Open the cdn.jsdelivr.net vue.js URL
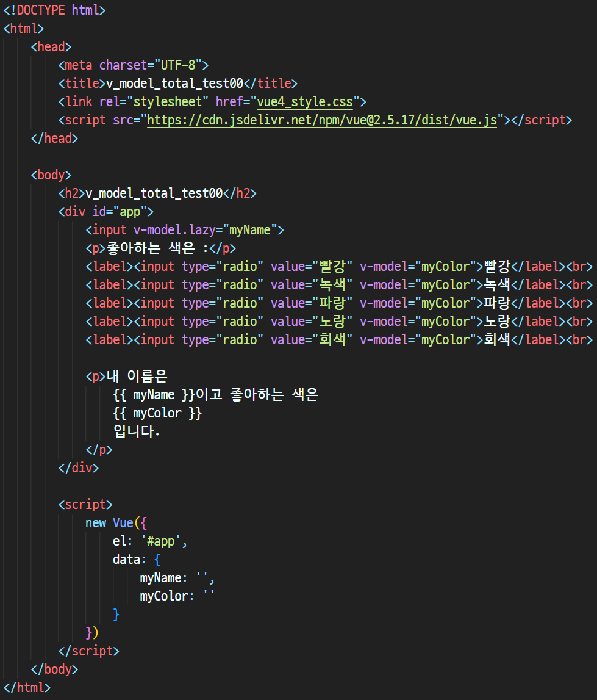 click(x=322, y=120)
